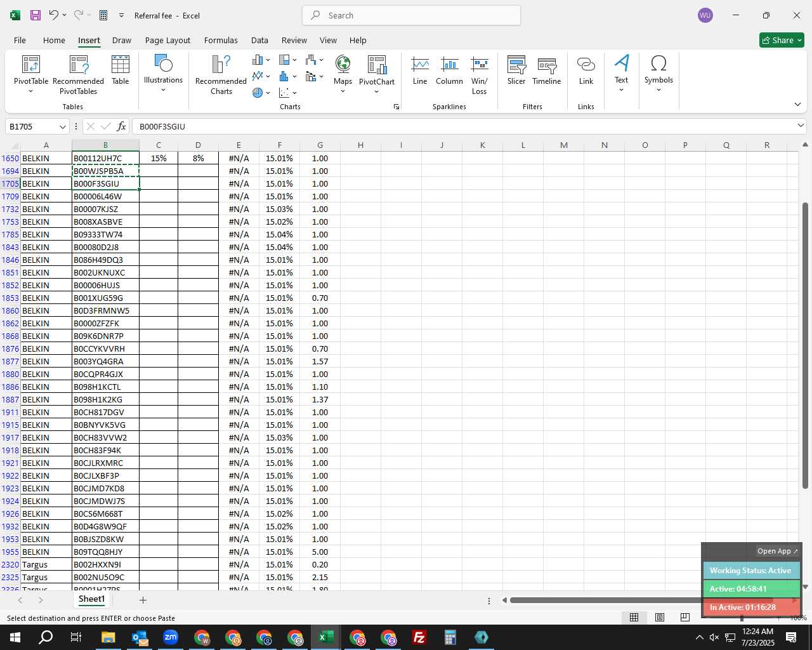Insert a PivotTable
The width and height of the screenshot is (812, 650).
point(31,74)
